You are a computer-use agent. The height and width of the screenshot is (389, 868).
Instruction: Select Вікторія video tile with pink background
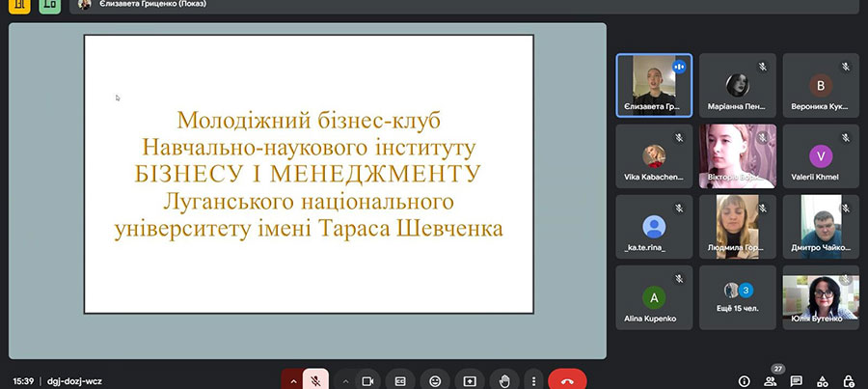738,155
